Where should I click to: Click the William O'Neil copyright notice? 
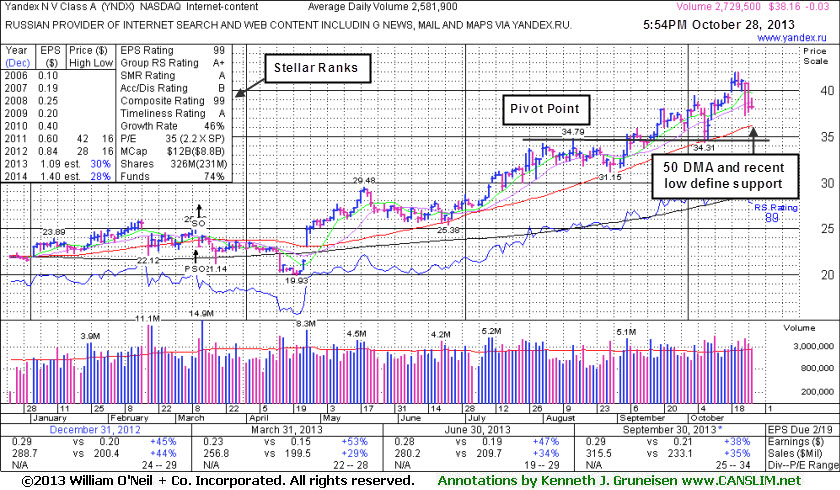pos(218,480)
